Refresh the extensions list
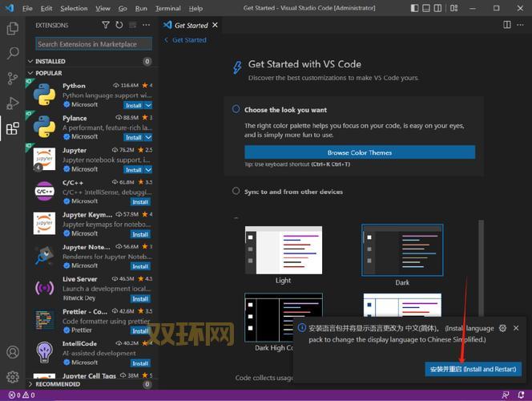This screenshot has height=401, width=532. [119, 26]
